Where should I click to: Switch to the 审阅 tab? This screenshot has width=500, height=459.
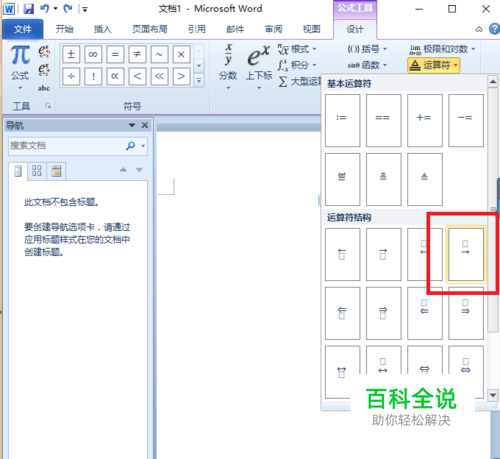click(273, 29)
